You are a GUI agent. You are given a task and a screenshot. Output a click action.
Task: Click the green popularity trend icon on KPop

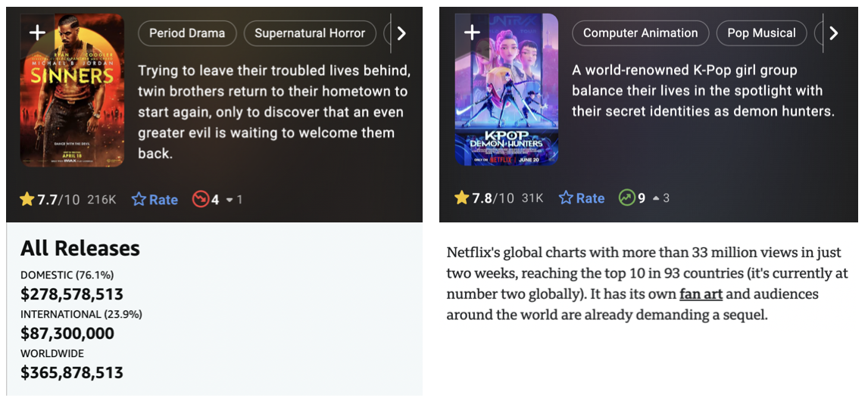[626, 197]
